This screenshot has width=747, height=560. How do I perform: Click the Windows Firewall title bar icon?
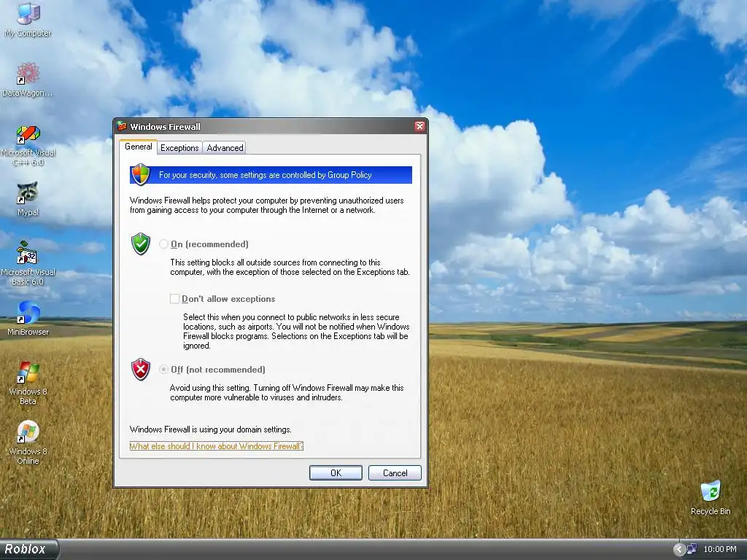pyautogui.click(x=122, y=126)
